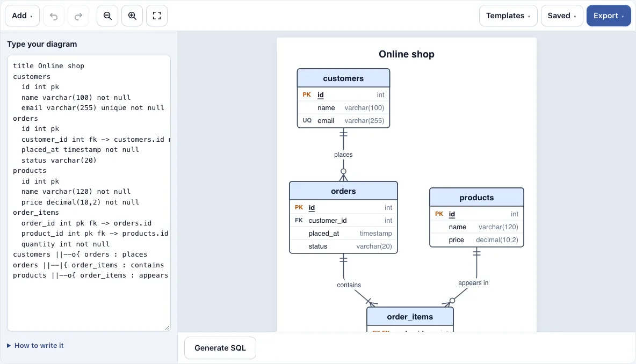The image size is (636, 364).
Task: Click the 'status varchar(20)' code line
Action: coord(59,161)
